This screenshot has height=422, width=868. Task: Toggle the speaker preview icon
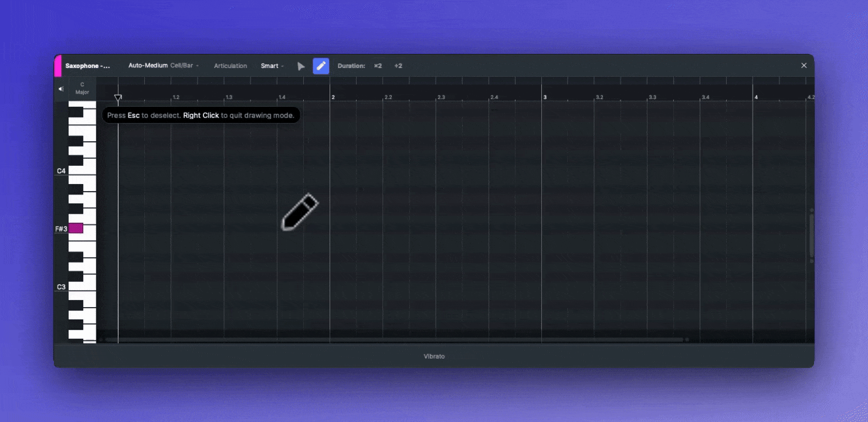tap(61, 89)
